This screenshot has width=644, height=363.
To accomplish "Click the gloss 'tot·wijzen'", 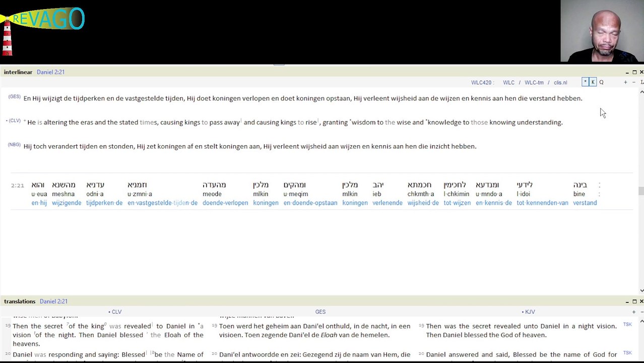I will pyautogui.click(x=457, y=203).
